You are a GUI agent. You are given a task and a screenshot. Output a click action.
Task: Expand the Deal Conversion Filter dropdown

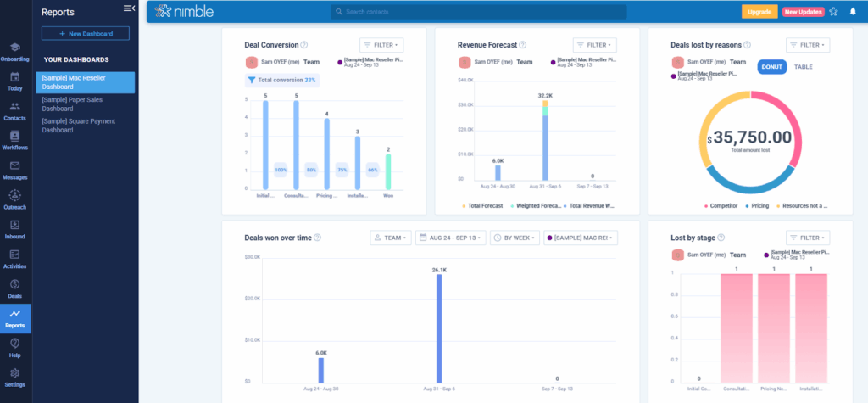(x=381, y=45)
